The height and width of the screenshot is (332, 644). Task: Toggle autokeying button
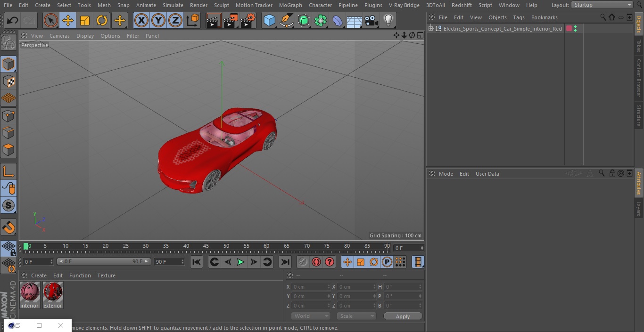(316, 262)
